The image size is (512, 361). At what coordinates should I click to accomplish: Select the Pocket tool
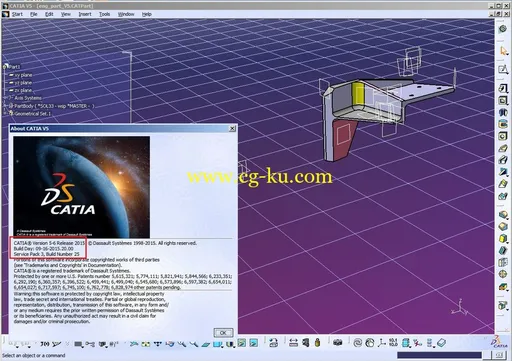(503, 100)
